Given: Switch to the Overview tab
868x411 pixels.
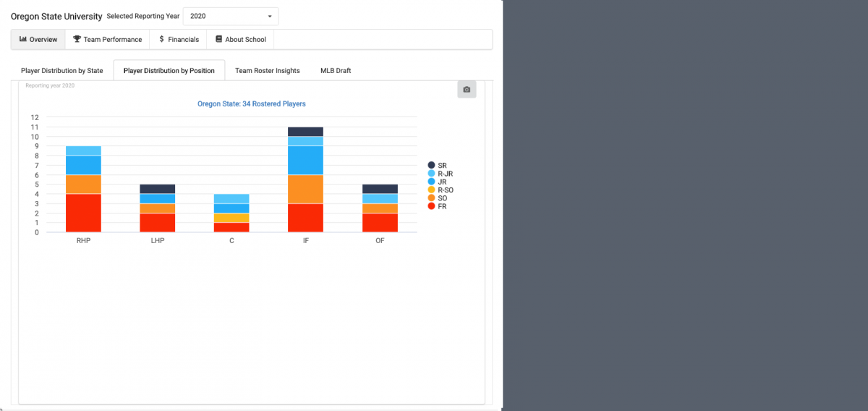Looking at the screenshot, I should (x=38, y=39).
